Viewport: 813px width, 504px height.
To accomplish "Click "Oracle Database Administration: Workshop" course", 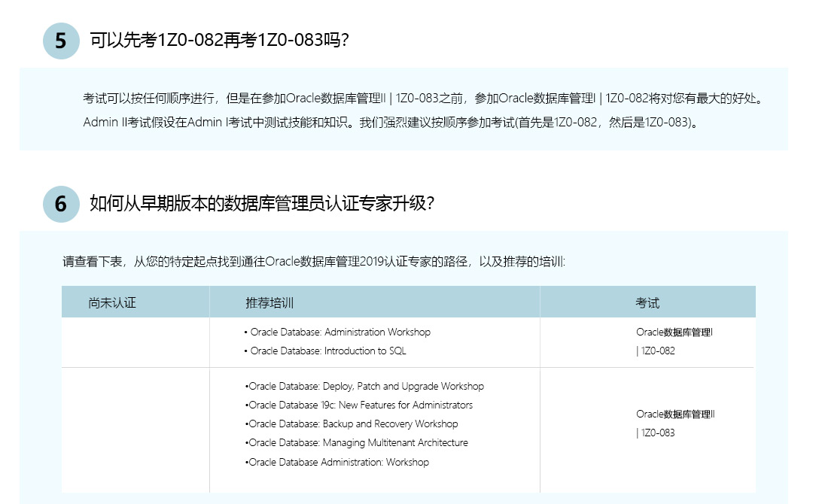I will tap(337, 462).
